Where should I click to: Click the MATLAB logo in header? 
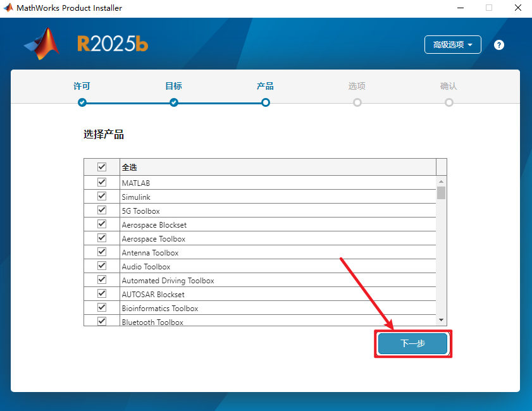42,44
